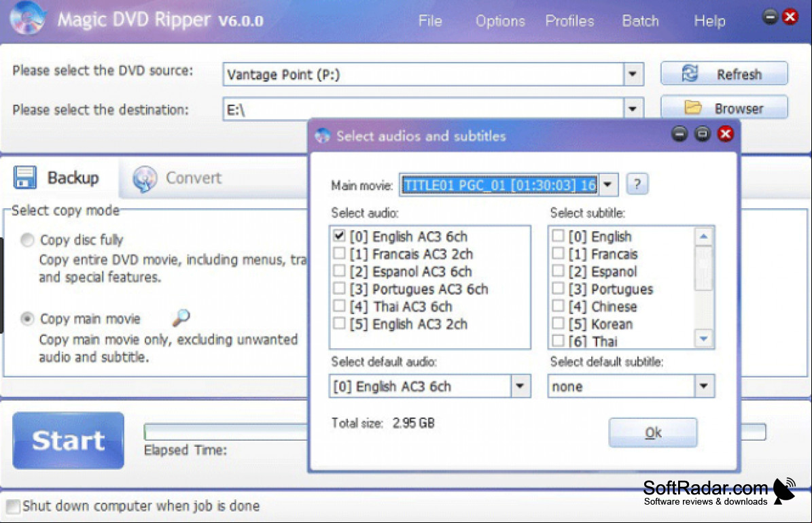Minimize the Magic DVD Ripper main window
Image resolution: width=812 pixels, height=523 pixels.
[770, 17]
